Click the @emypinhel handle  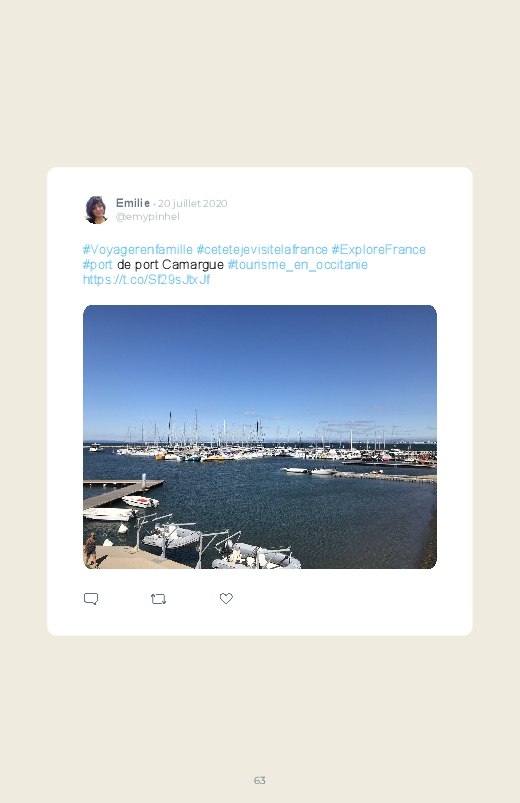(148, 217)
